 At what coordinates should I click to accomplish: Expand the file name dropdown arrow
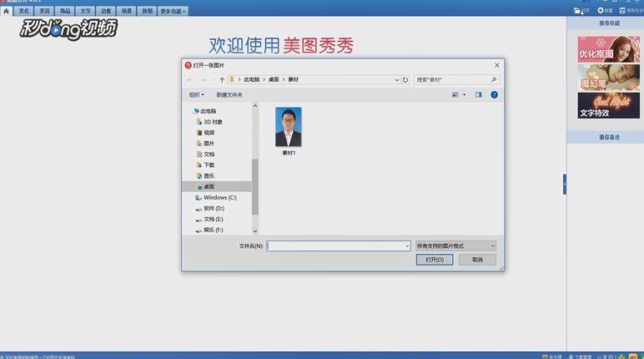click(407, 246)
